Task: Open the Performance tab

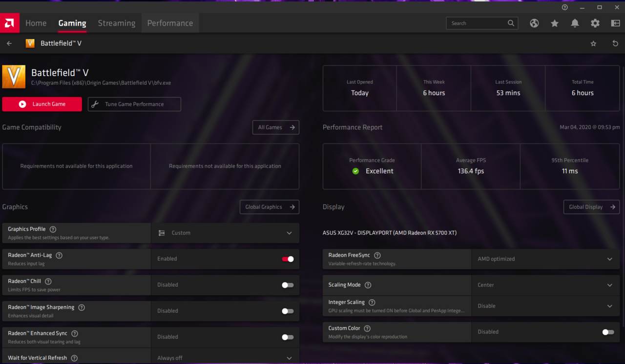Action: coord(170,23)
